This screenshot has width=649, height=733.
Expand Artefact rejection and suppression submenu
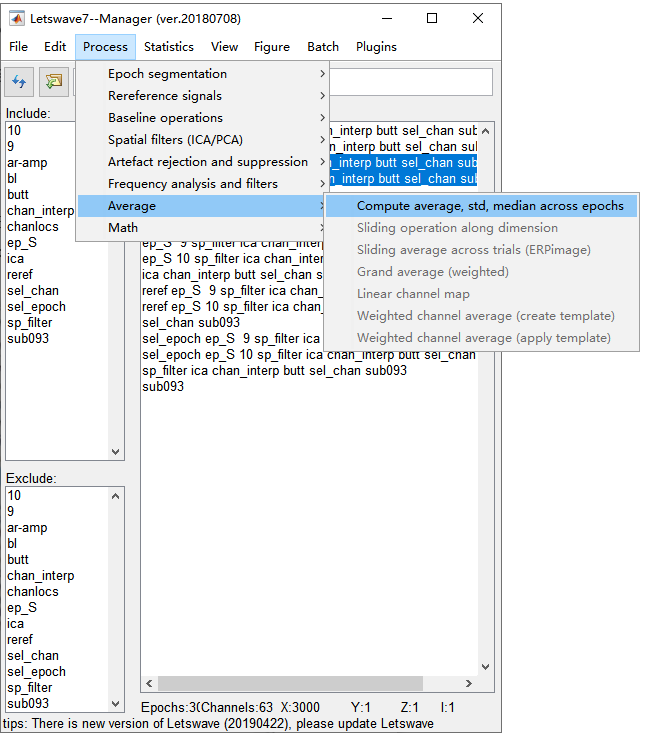[202, 162]
